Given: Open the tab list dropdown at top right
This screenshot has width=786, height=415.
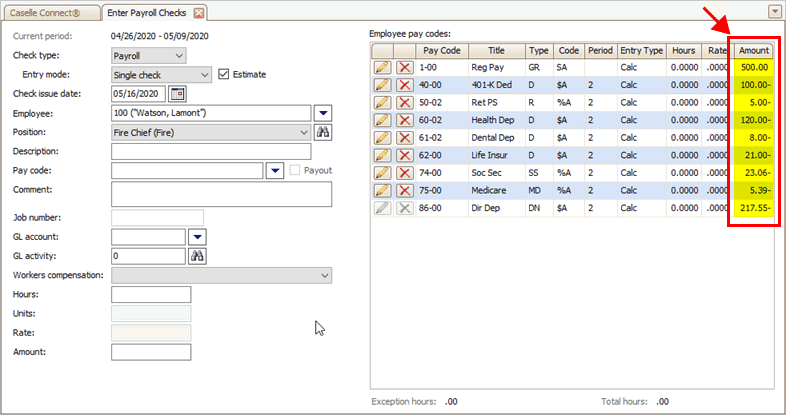Looking at the screenshot, I should pyautogui.click(x=774, y=12).
